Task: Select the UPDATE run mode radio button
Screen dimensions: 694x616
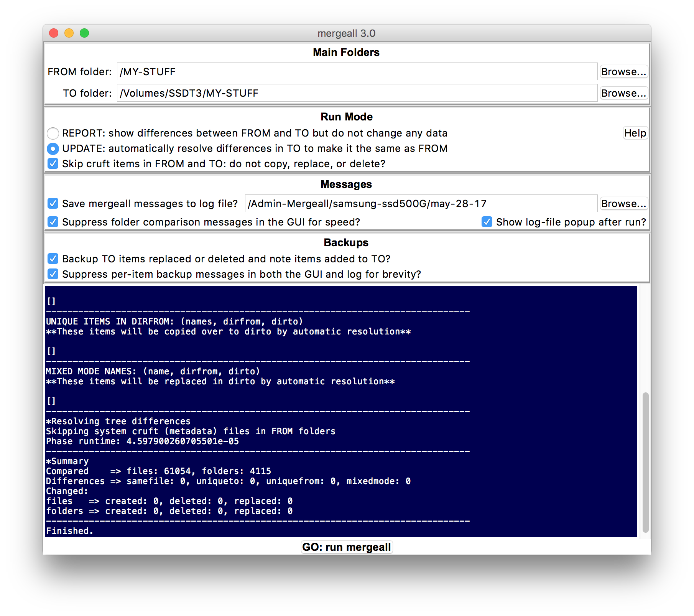Action: 53,148
